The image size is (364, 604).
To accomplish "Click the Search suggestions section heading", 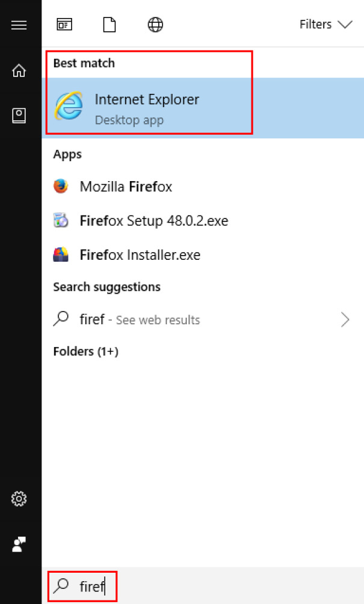I will [106, 287].
